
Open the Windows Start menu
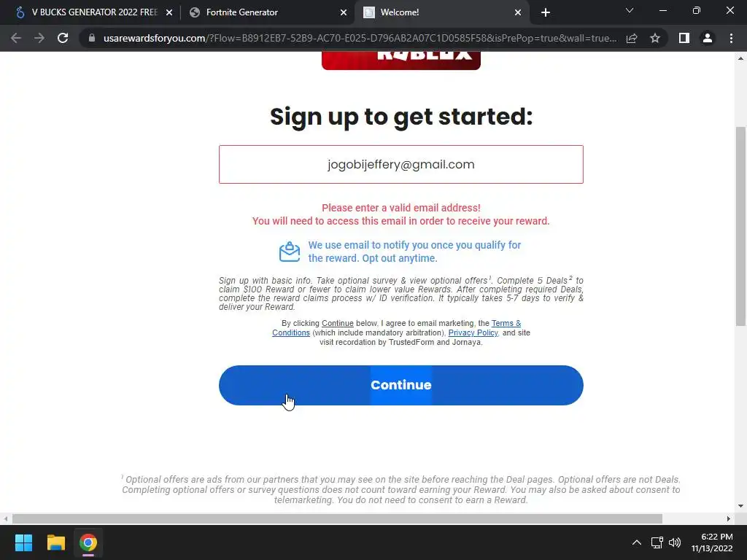click(x=23, y=542)
